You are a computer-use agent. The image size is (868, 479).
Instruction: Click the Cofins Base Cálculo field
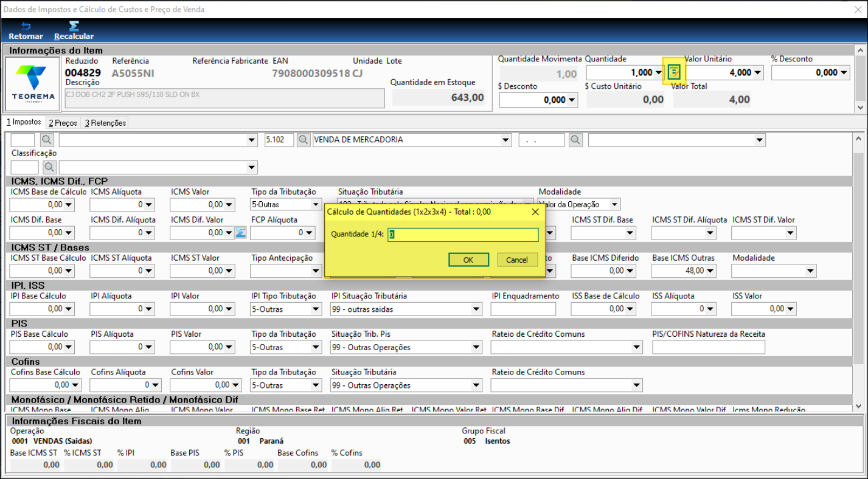[x=46, y=385]
